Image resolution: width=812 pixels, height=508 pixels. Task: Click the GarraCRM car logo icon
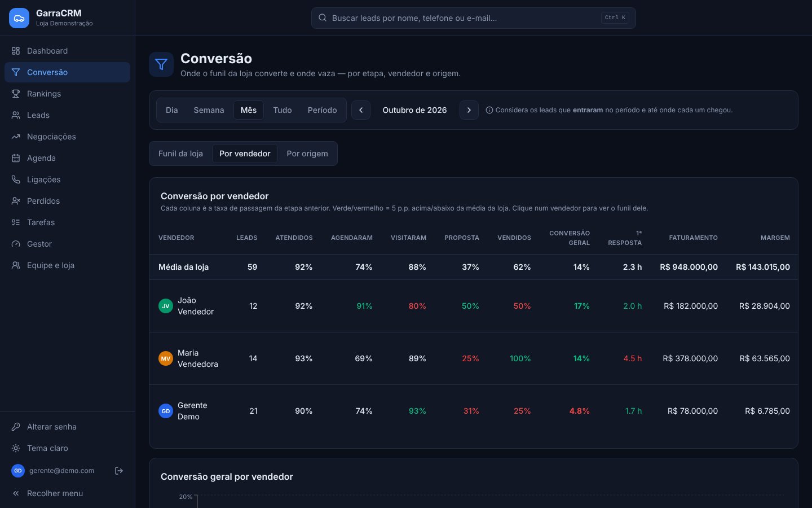(x=19, y=18)
